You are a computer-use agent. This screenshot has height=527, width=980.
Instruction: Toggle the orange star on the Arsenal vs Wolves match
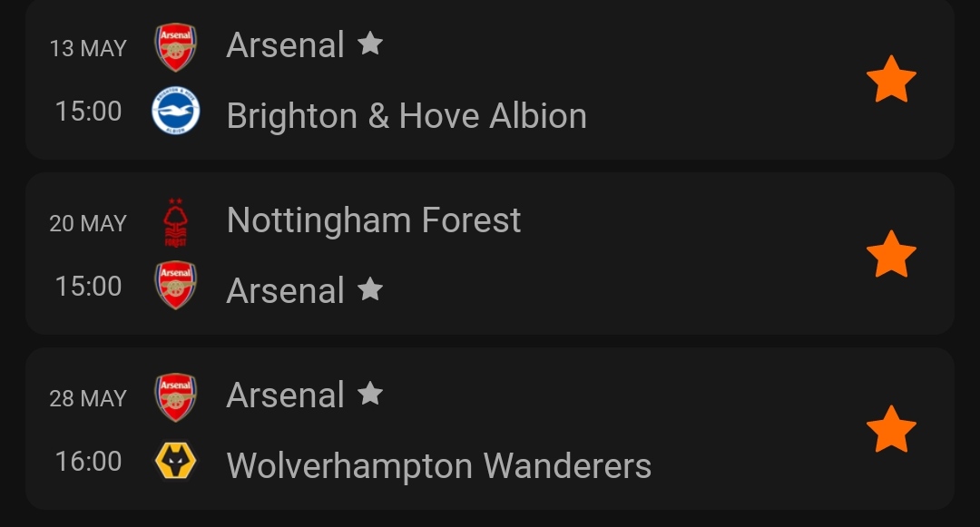(891, 429)
